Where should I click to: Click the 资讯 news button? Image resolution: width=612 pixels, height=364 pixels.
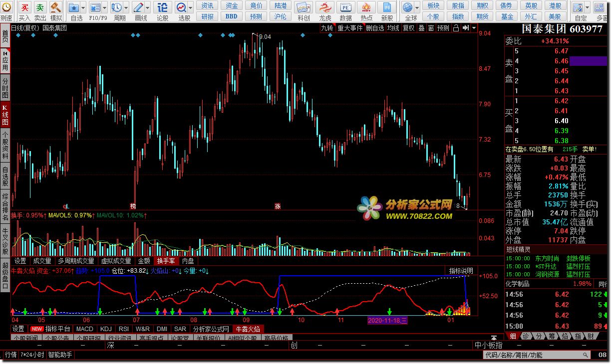(x=208, y=5)
